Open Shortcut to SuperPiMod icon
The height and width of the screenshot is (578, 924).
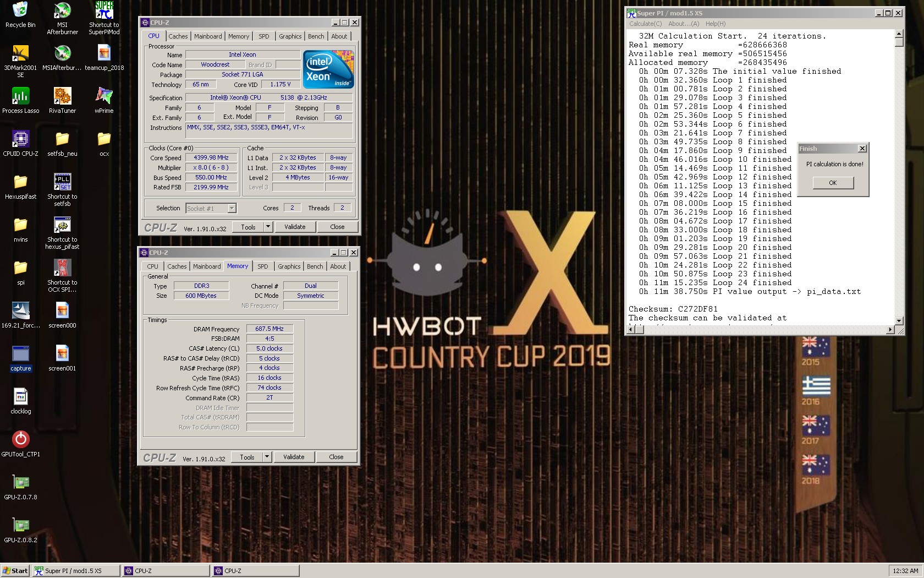[x=104, y=18]
